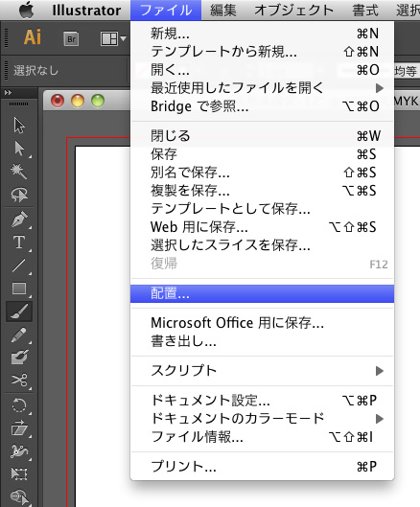Select the Warp tool

click(x=19, y=451)
